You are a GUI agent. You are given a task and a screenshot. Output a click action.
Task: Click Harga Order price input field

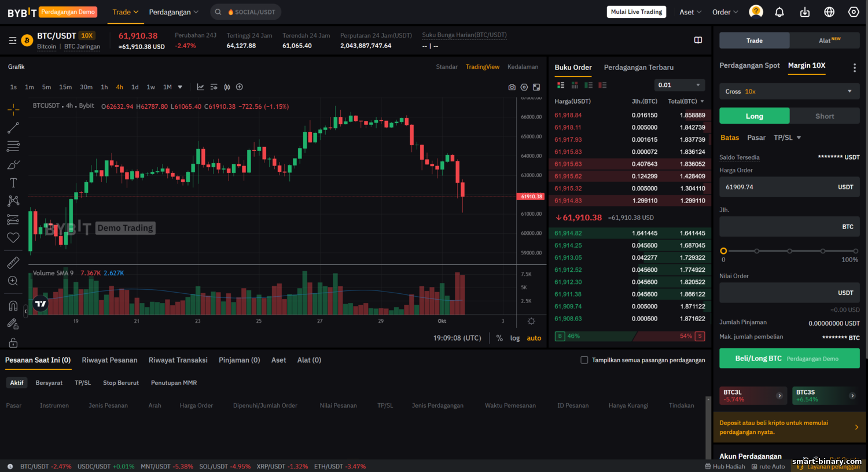789,187
